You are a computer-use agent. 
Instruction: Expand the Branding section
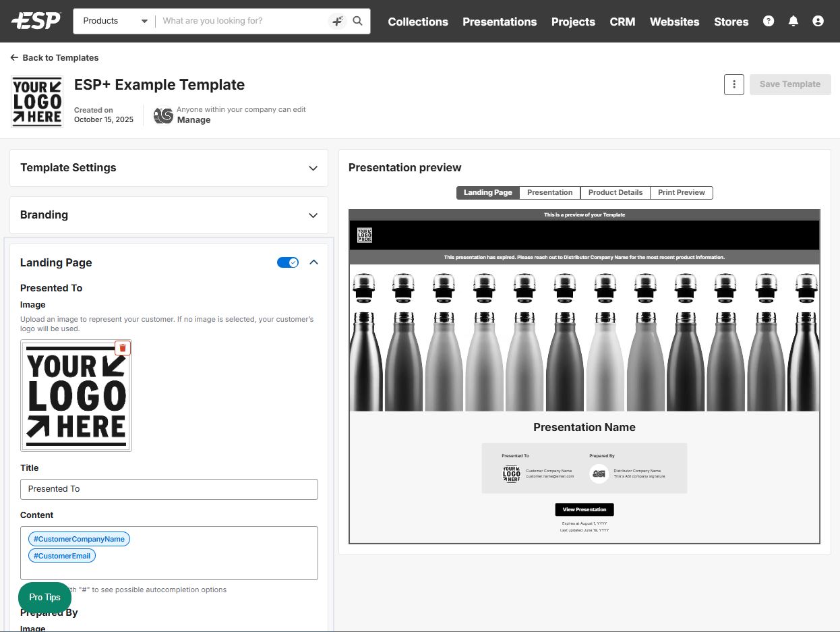(313, 215)
